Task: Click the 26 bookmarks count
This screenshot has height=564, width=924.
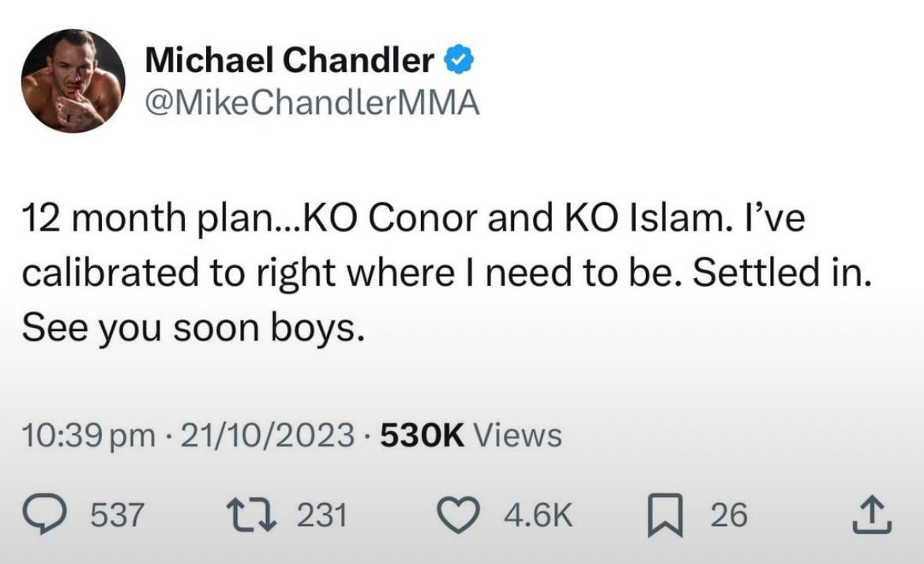Action: pyautogui.click(x=727, y=515)
